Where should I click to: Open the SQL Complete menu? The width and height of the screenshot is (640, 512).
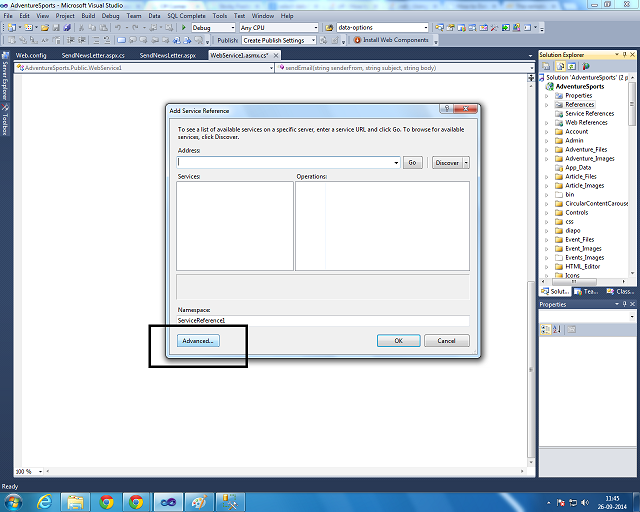(187, 16)
